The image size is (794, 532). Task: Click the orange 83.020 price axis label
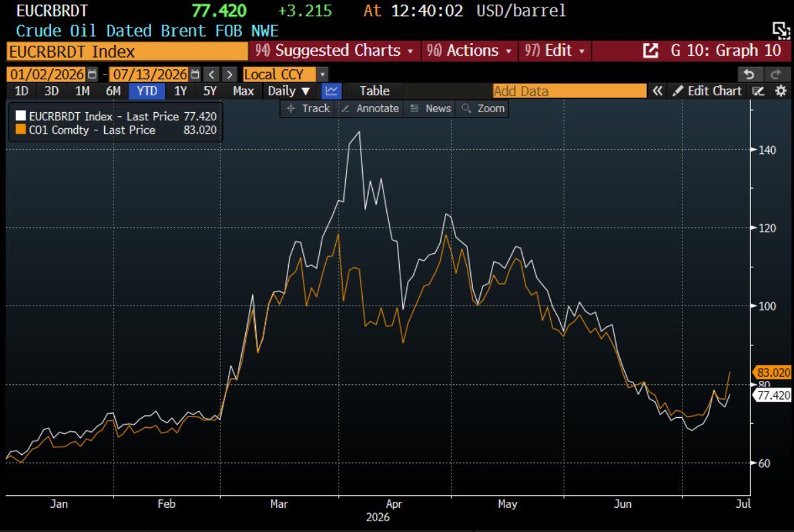pyautogui.click(x=773, y=373)
